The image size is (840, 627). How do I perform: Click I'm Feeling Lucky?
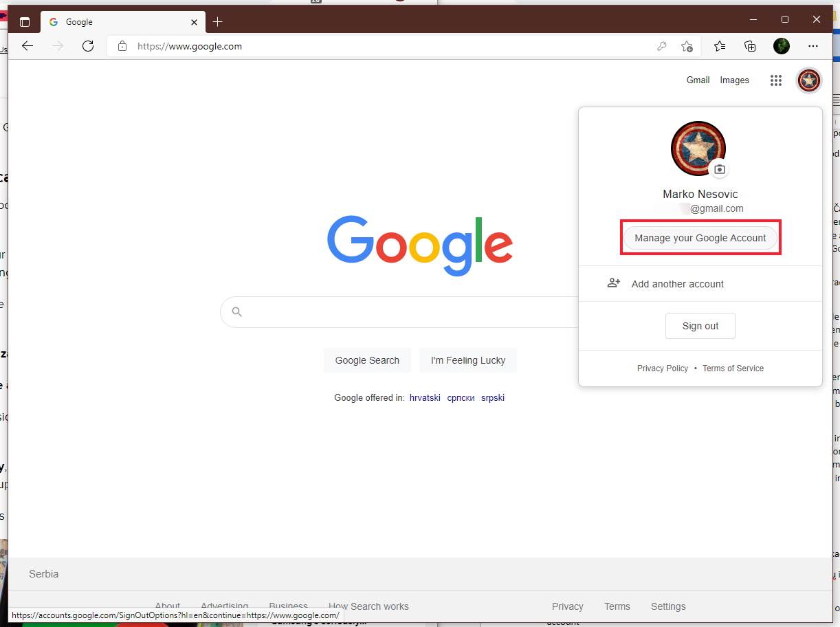(x=468, y=360)
